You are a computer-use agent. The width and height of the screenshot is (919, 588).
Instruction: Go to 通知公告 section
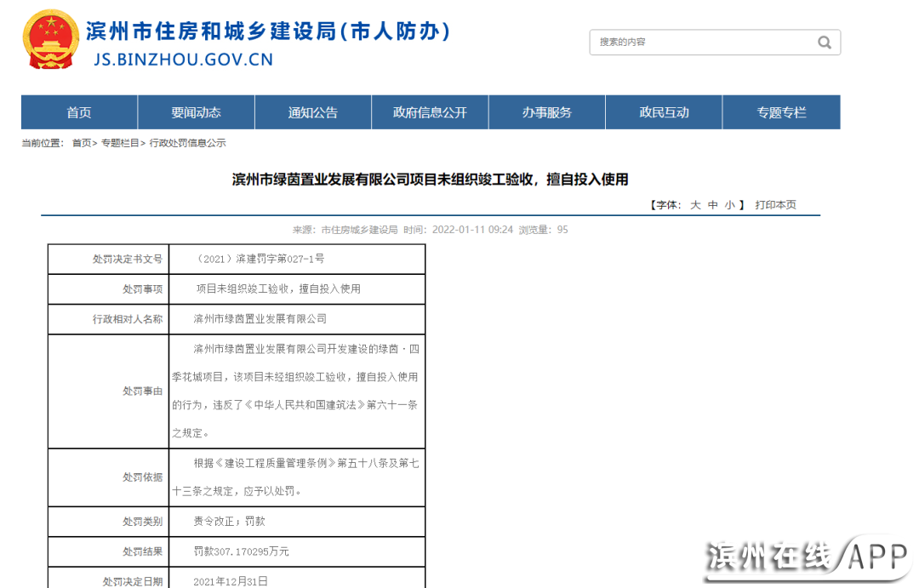(x=312, y=112)
